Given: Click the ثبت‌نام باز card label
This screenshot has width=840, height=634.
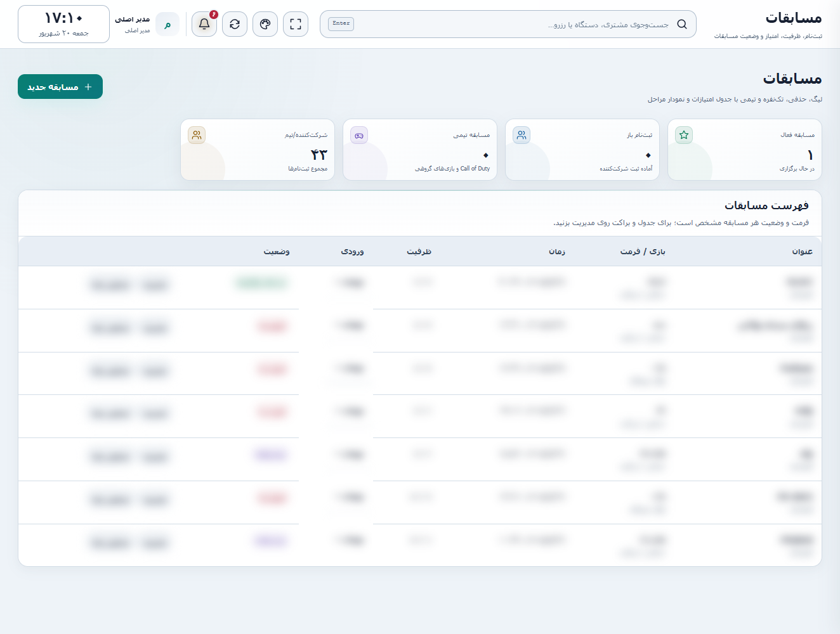Looking at the screenshot, I should click(640, 135).
